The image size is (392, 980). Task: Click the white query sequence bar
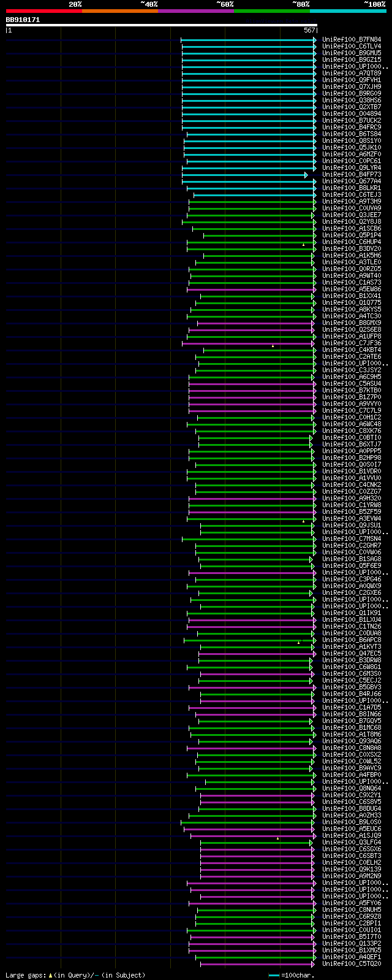click(161, 25)
